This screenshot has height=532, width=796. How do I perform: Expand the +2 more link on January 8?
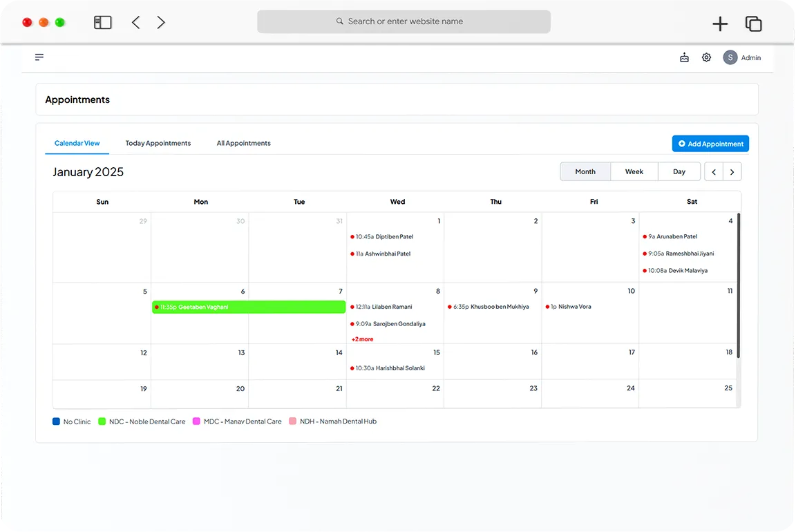(x=363, y=339)
